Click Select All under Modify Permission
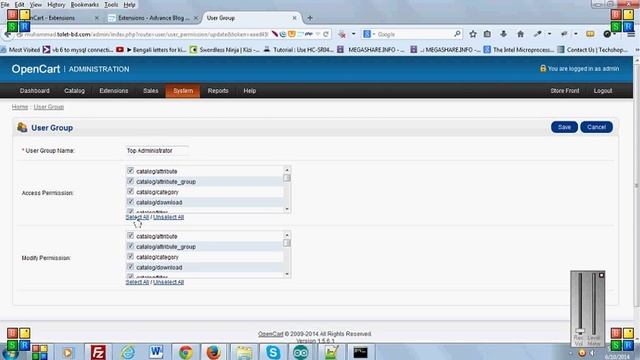This screenshot has height=360, width=640. 138,282
